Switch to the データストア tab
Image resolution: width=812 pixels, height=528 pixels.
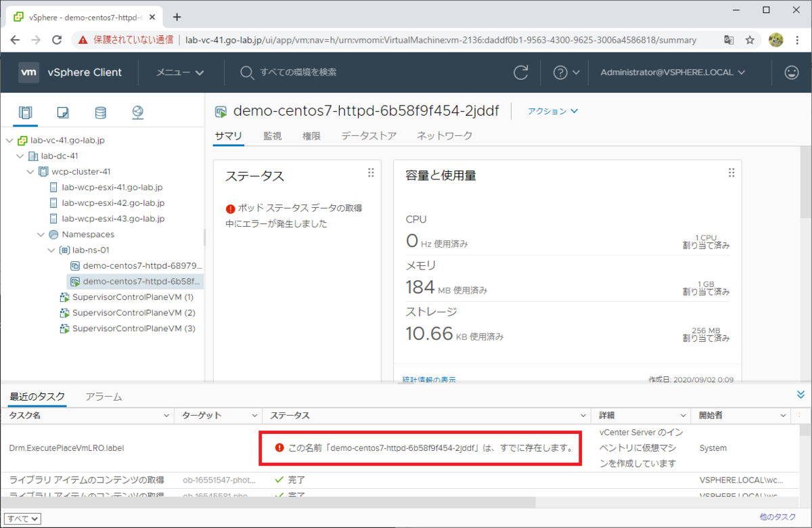click(369, 136)
